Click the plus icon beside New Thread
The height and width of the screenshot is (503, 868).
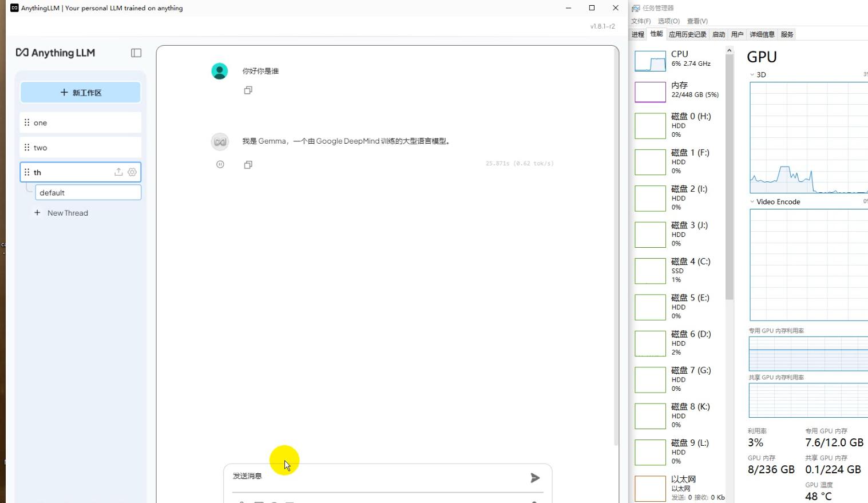37,212
